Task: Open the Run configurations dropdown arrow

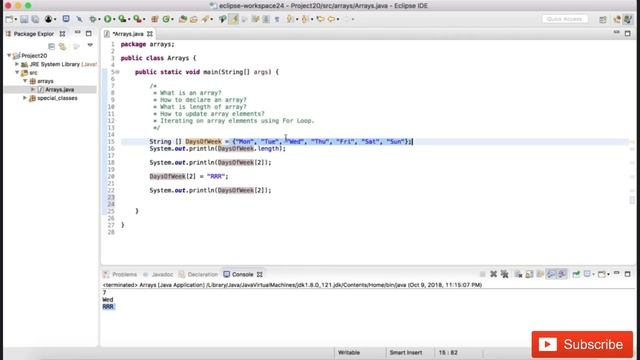Action: (x=114, y=20)
